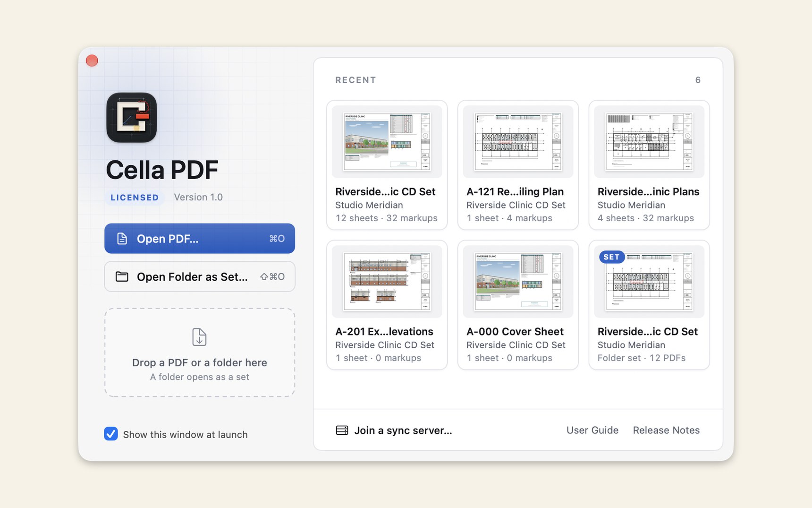Click the text 1 sheet · 4 markups
The width and height of the screenshot is (812, 508).
509,218
